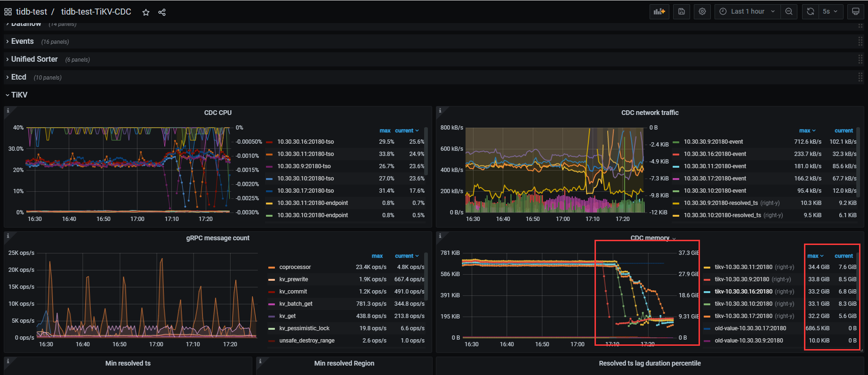Save the dashboard with the disk icon
Image resolution: width=868 pixels, height=375 pixels.
tap(681, 12)
